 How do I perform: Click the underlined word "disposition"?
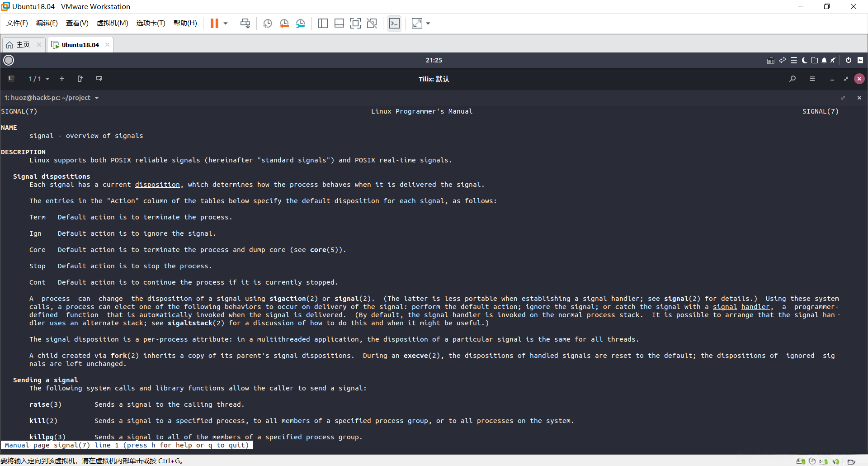157,185
